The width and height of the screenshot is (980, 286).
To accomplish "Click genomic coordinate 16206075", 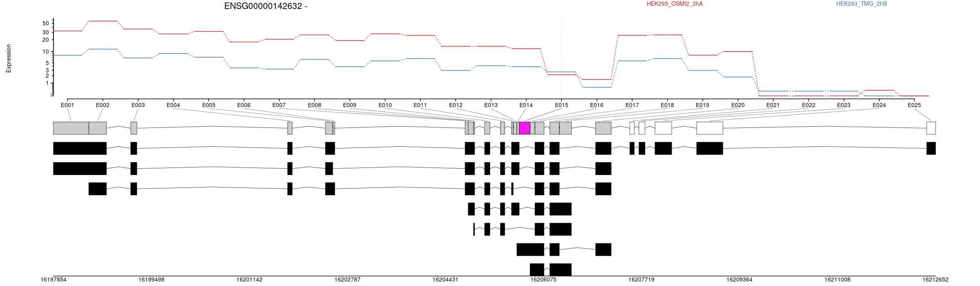I will pos(543,280).
